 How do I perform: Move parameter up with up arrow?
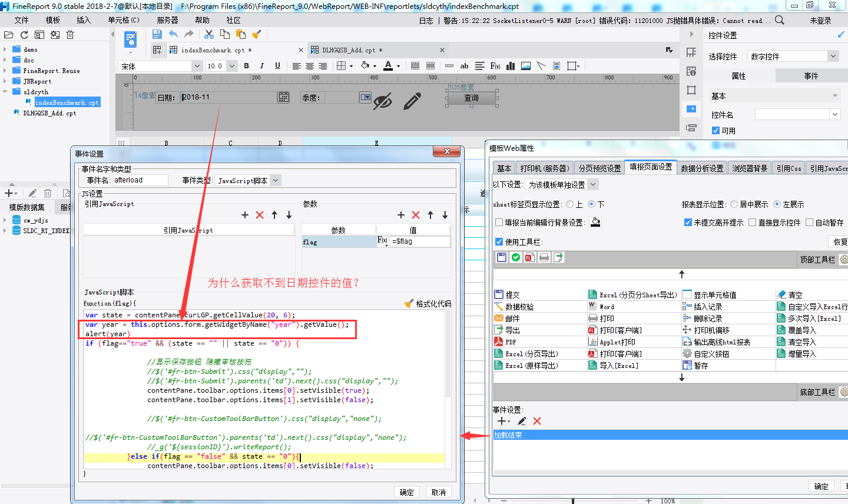[430, 215]
